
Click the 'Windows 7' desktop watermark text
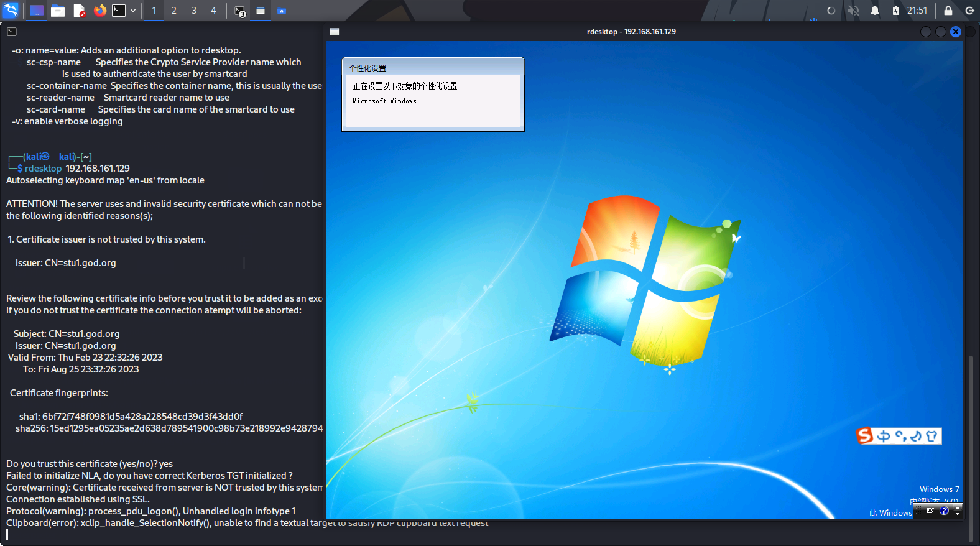click(x=940, y=489)
